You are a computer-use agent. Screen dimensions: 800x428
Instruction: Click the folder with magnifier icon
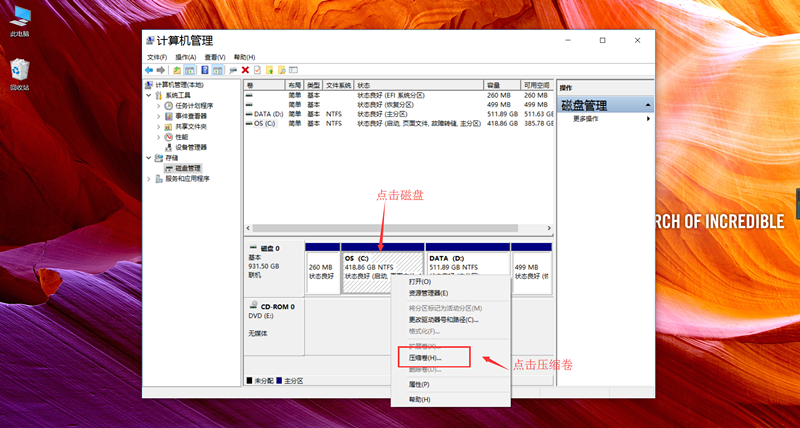coord(282,70)
